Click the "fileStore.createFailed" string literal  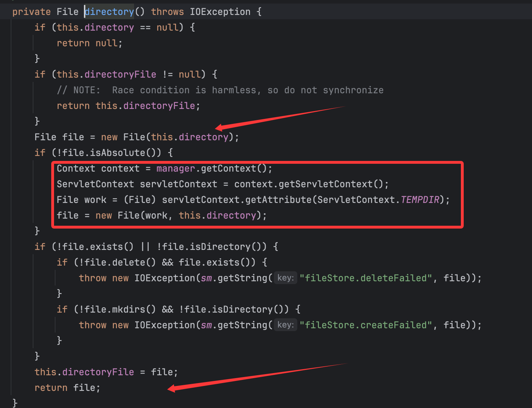coord(366,325)
